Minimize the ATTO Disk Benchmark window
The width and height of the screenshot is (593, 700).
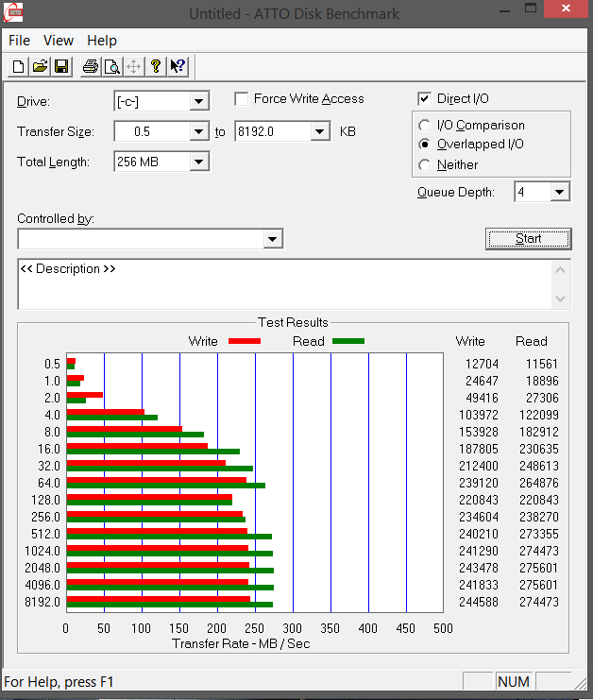pos(504,9)
